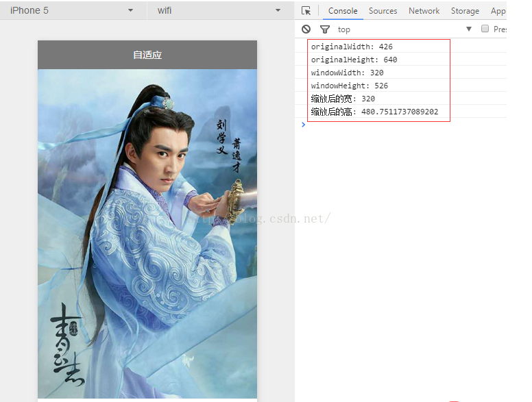
Task: Open the wifi network dropdown
Action: (x=221, y=10)
